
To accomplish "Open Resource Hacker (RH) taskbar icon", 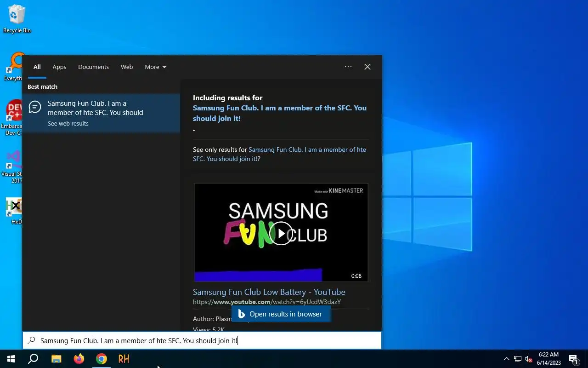I will [x=124, y=359].
